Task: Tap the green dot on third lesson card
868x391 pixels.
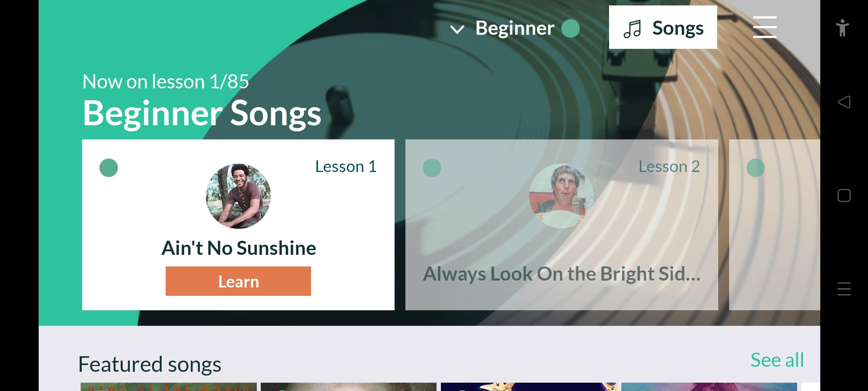Action: [x=756, y=168]
